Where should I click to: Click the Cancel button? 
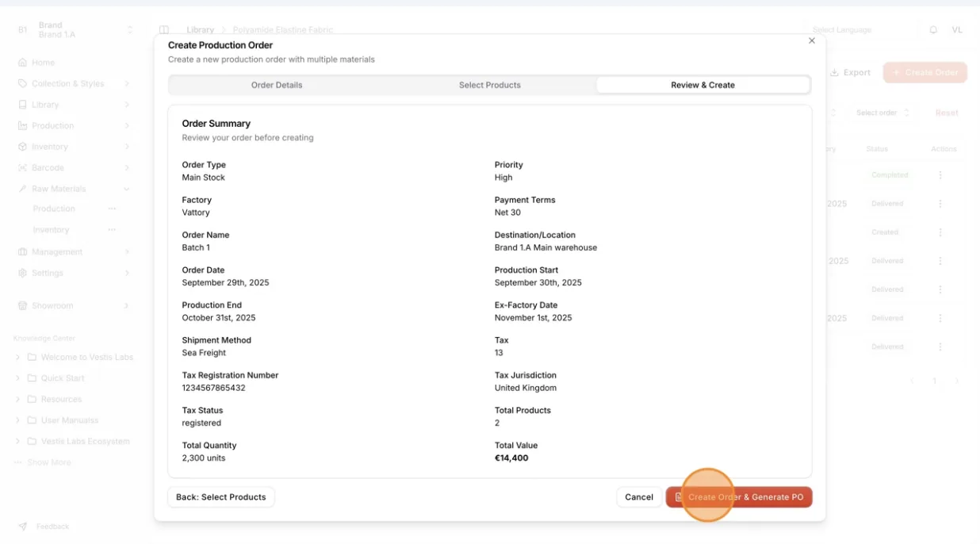(x=639, y=497)
